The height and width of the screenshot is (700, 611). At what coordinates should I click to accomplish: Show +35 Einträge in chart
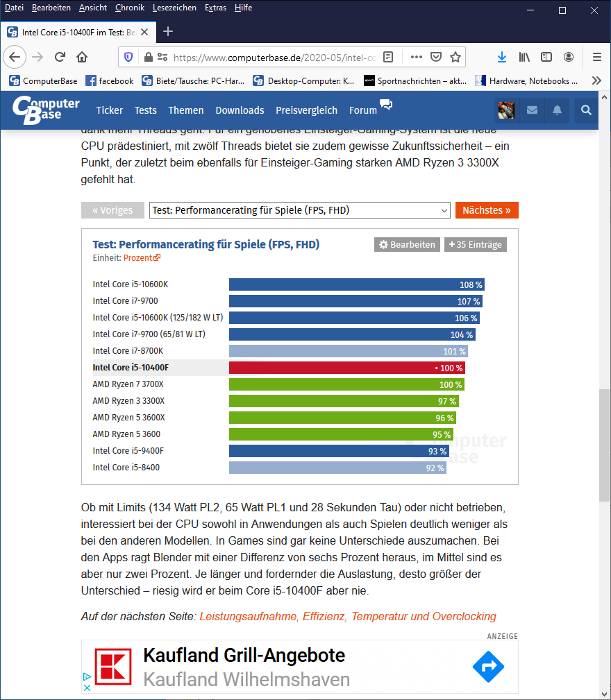coord(475,245)
